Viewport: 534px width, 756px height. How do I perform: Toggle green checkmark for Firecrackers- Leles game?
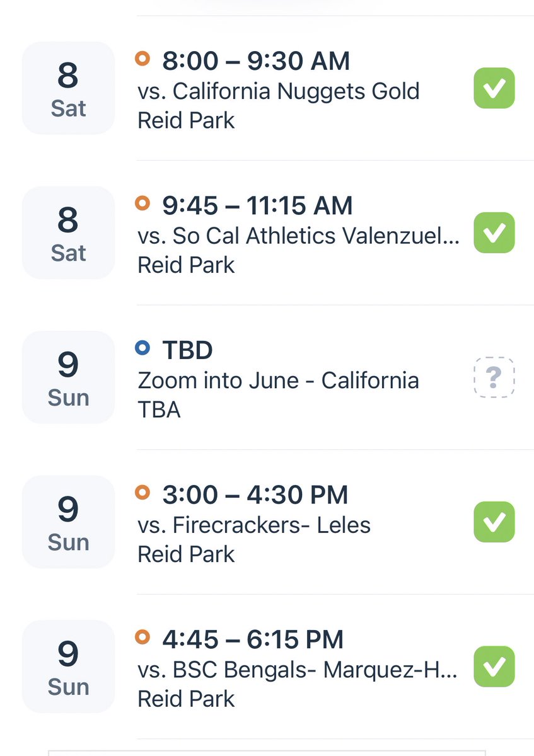click(x=494, y=522)
